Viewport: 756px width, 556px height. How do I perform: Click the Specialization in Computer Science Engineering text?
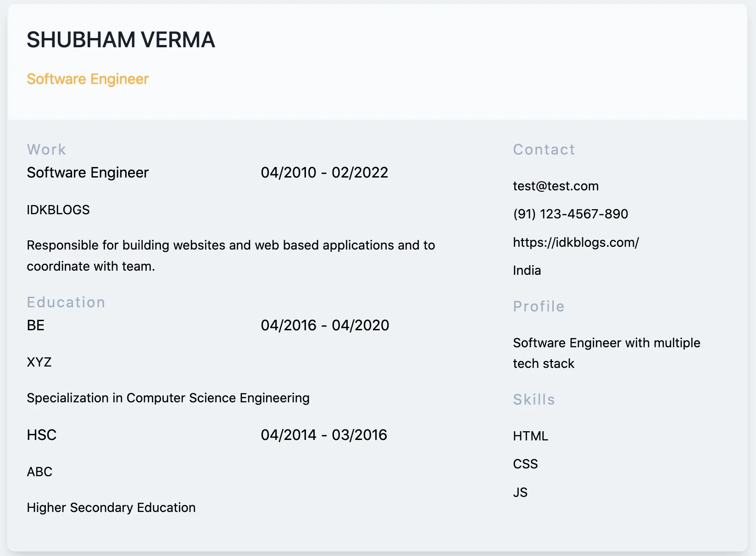168,398
